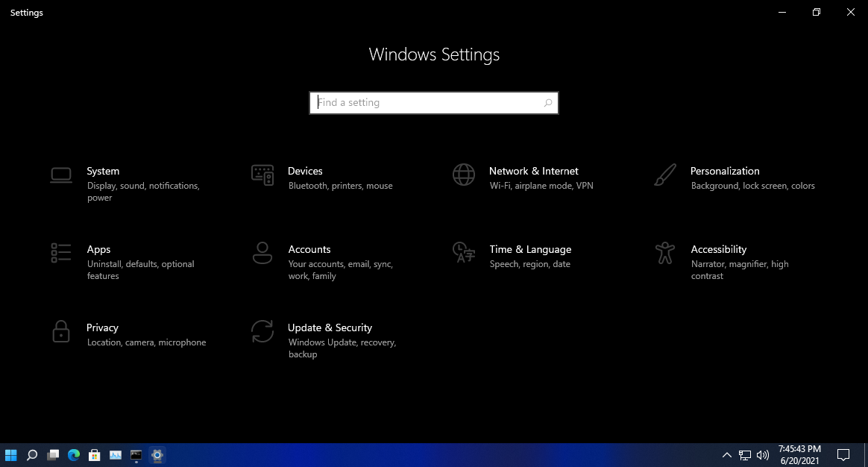
Task: Show hidden system tray icons
Action: 727,455
